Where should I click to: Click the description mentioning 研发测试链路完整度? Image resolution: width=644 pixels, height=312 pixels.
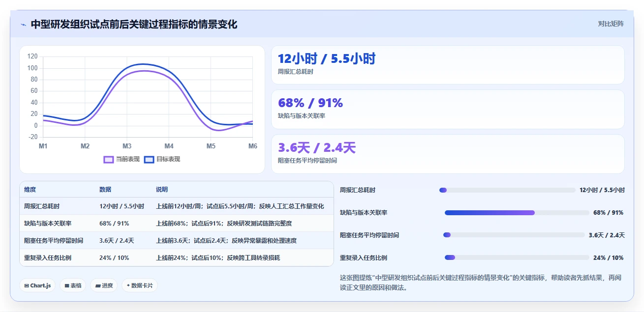tap(224, 224)
